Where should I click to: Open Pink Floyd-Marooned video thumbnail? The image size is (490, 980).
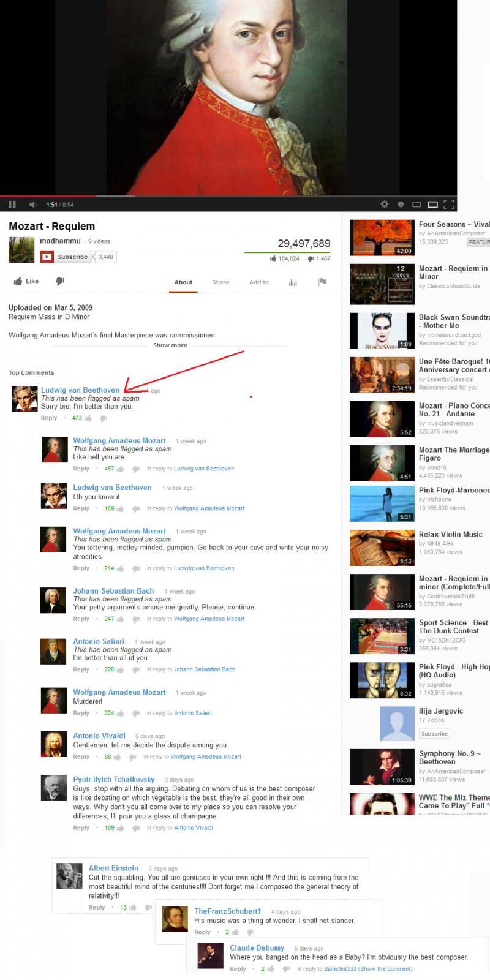pyautogui.click(x=382, y=503)
